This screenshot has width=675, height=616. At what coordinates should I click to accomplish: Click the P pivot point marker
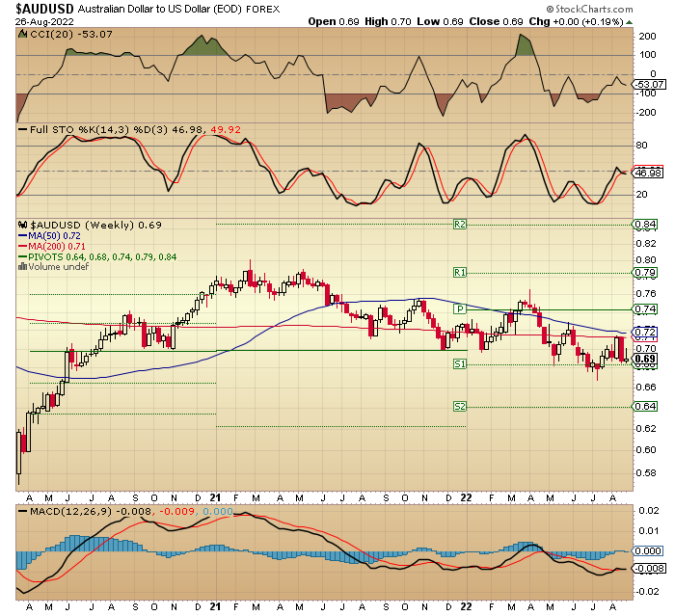tap(460, 309)
